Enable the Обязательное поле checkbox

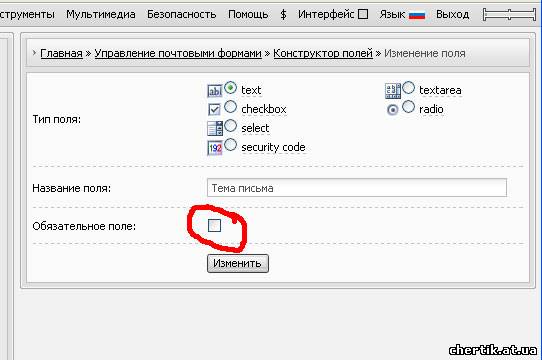coord(214,225)
